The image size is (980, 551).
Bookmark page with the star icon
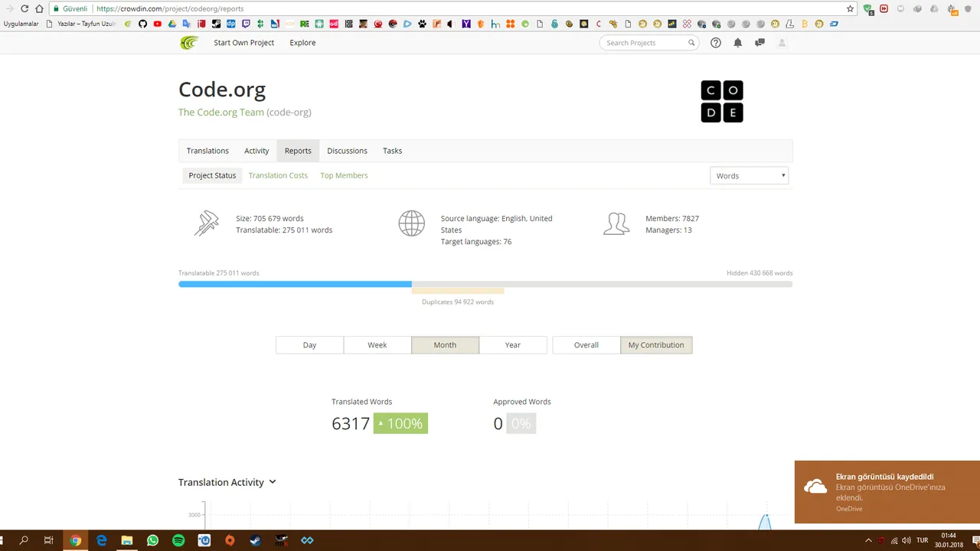[850, 8]
